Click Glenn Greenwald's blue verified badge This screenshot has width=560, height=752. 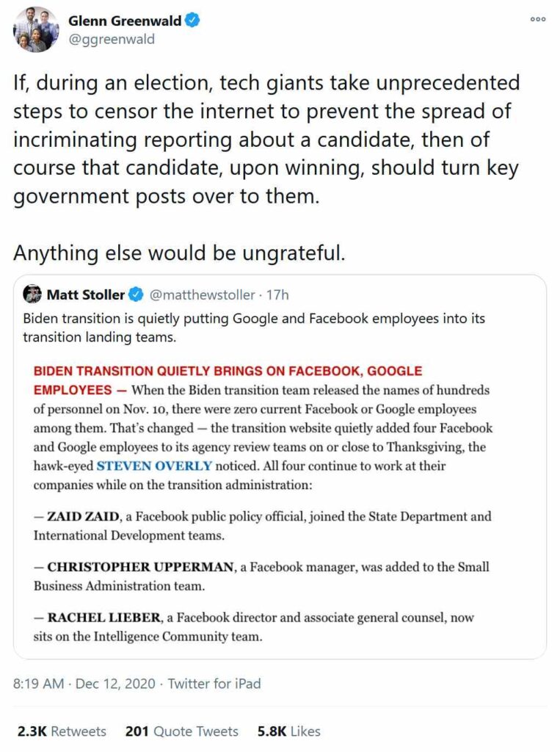click(192, 21)
